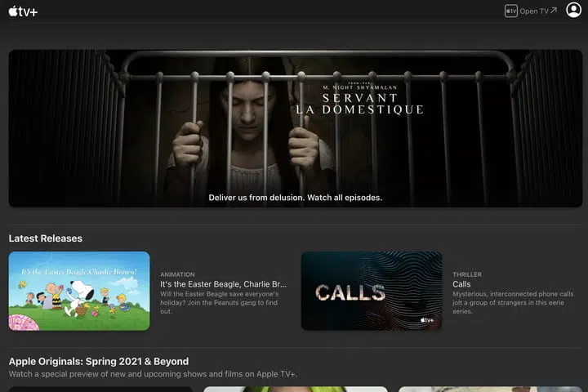The image size is (588, 392).
Task: Click the arrow icon after Open TV
Action: tap(554, 10)
